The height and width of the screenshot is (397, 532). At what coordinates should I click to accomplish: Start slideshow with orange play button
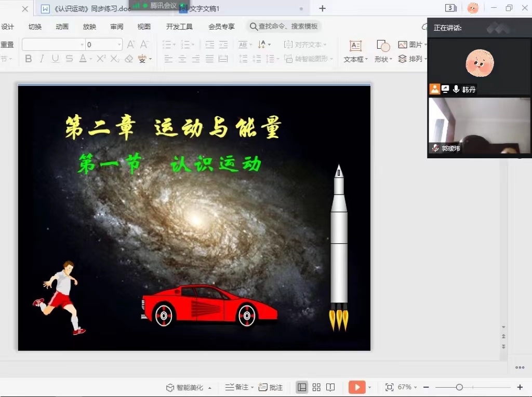(356, 387)
